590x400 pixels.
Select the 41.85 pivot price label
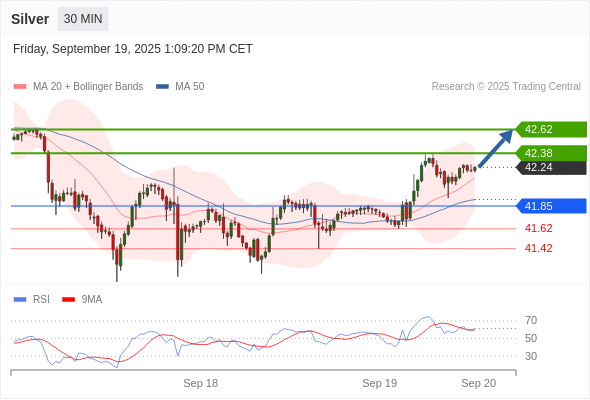[x=552, y=206]
